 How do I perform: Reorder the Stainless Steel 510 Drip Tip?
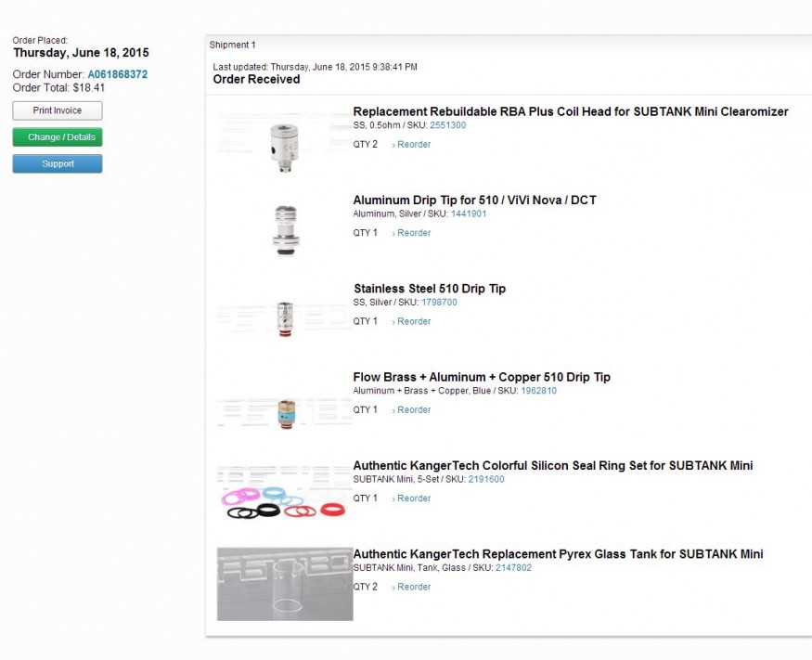[x=413, y=321]
